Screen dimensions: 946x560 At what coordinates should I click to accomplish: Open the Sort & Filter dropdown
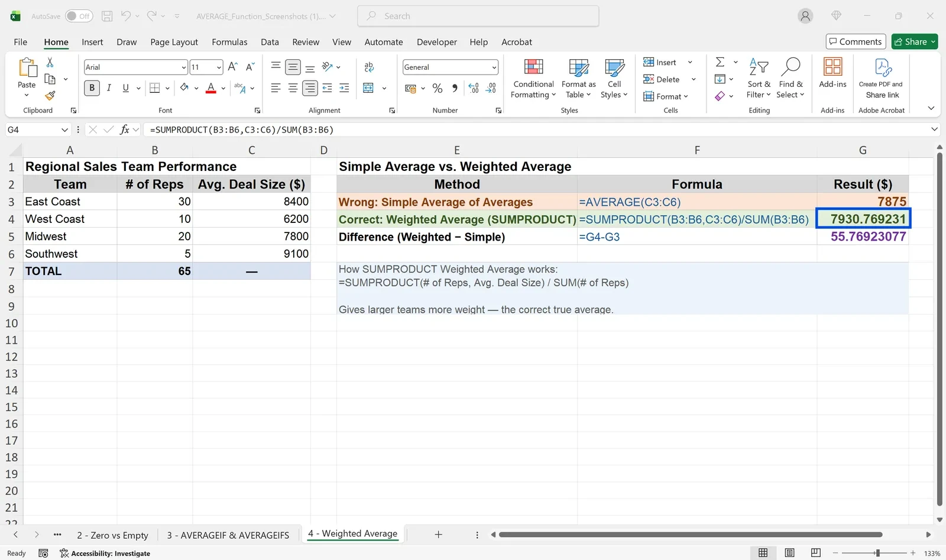[x=758, y=77]
